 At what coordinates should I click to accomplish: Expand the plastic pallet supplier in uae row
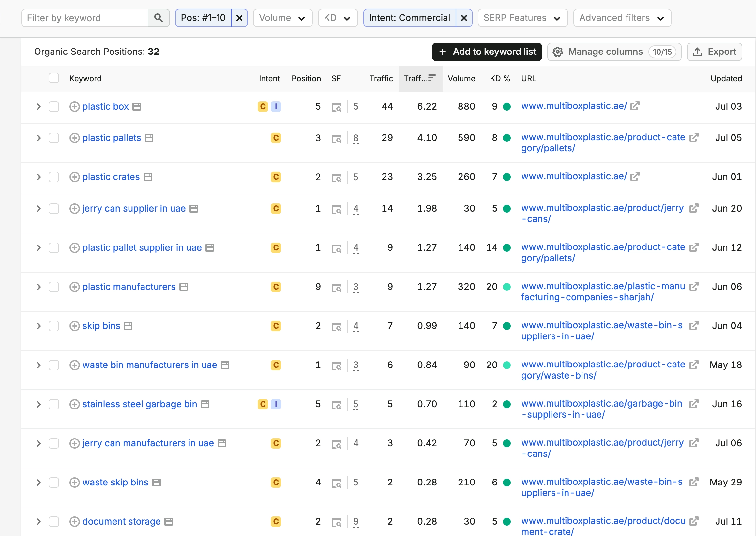(x=38, y=248)
